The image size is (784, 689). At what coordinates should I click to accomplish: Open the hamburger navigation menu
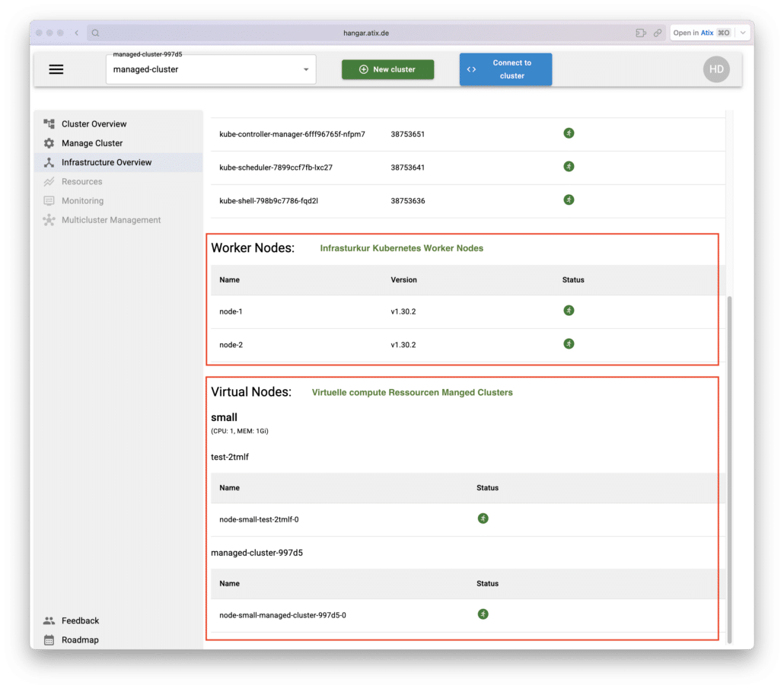click(56, 69)
